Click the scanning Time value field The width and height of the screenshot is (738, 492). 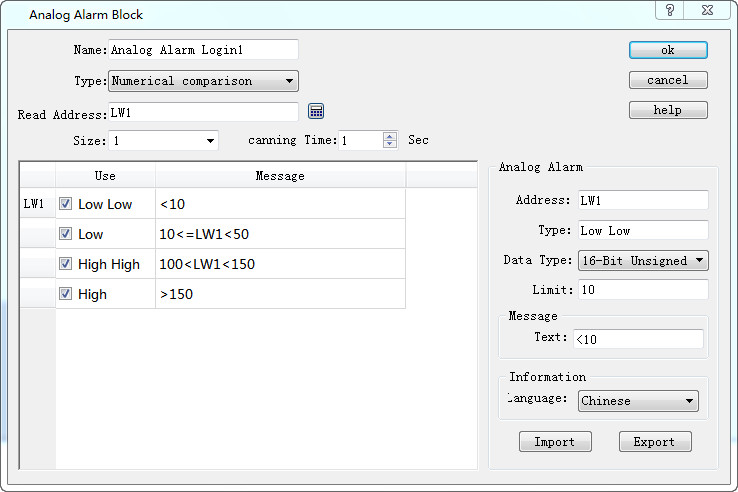click(x=361, y=140)
